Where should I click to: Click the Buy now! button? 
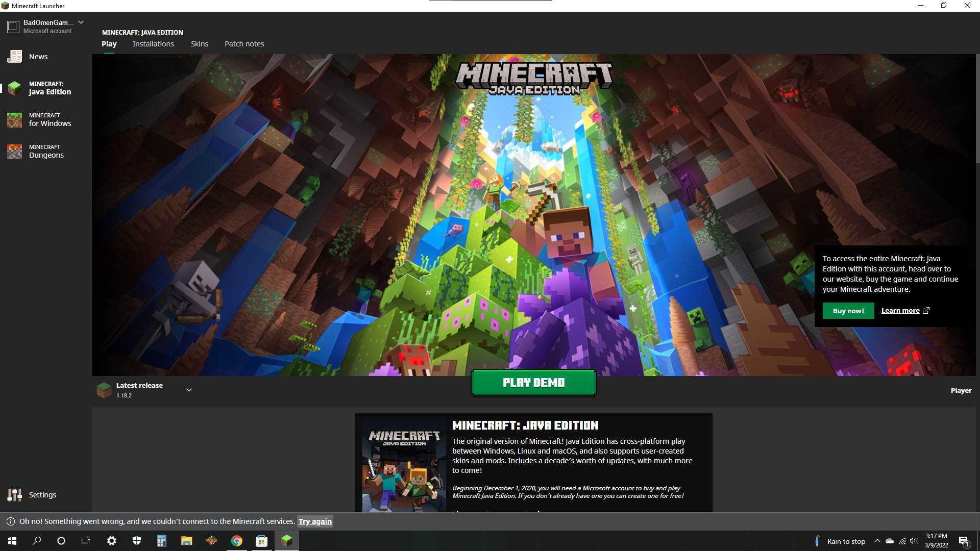click(848, 311)
